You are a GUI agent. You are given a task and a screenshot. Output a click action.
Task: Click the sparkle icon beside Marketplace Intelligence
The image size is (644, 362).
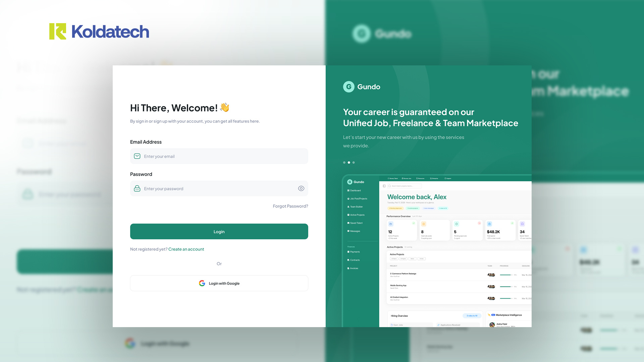[489, 315]
